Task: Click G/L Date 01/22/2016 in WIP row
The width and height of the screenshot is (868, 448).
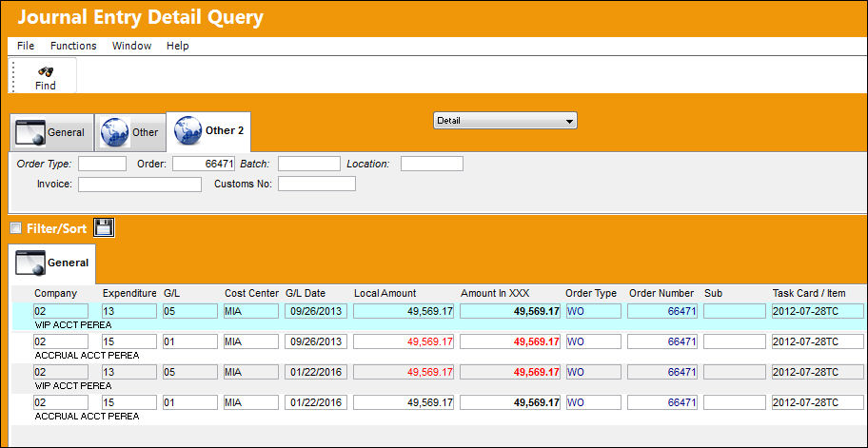Action: (316, 372)
